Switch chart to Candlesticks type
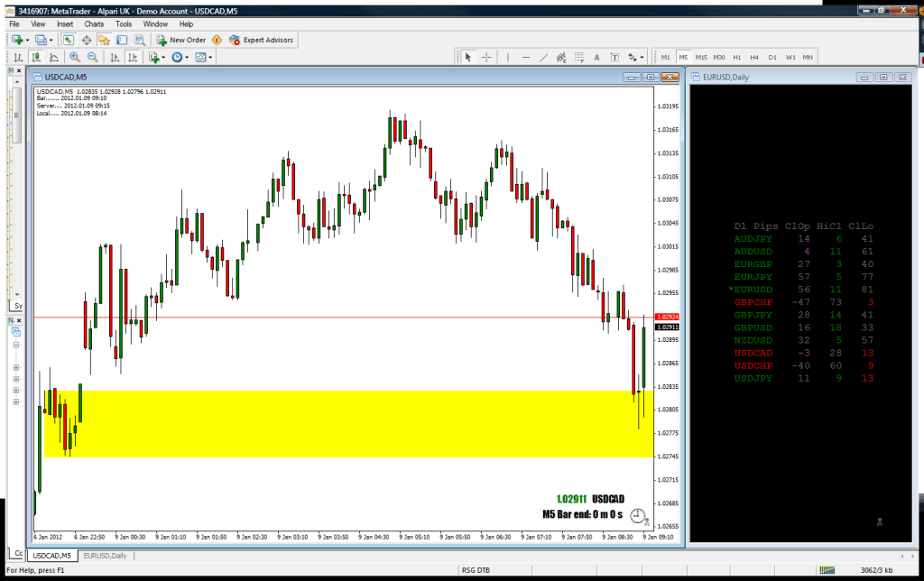Image resolution: width=924 pixels, height=581 pixels. (36, 57)
